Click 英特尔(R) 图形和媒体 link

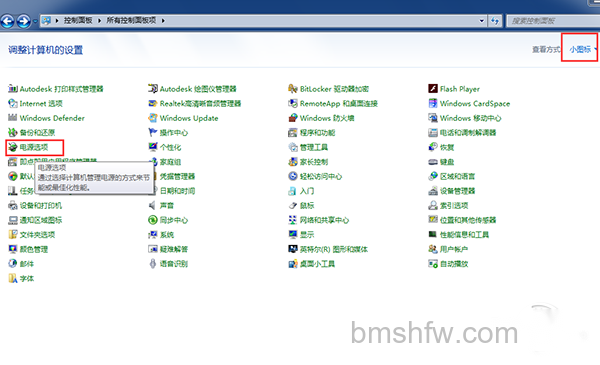(x=334, y=249)
